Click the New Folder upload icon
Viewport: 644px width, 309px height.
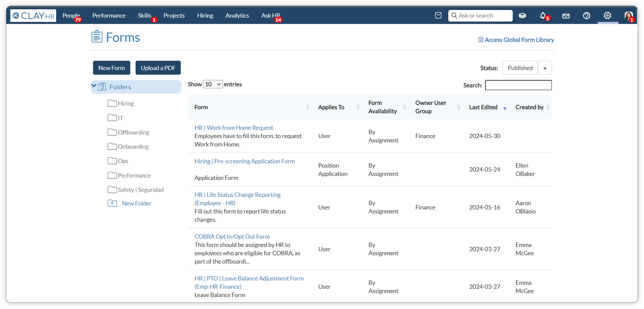tap(112, 203)
